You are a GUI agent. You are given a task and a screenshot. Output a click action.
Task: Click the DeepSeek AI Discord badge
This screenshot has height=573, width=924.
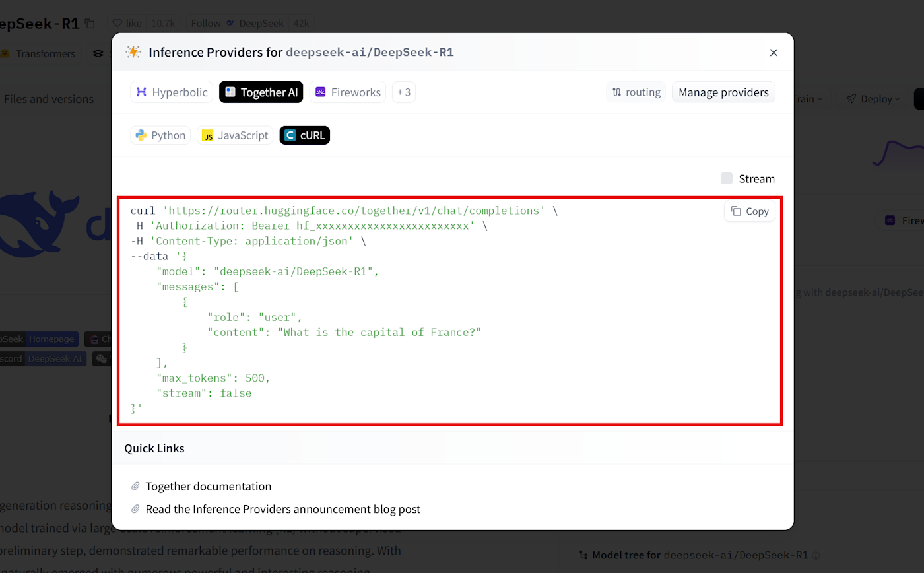tap(55, 359)
